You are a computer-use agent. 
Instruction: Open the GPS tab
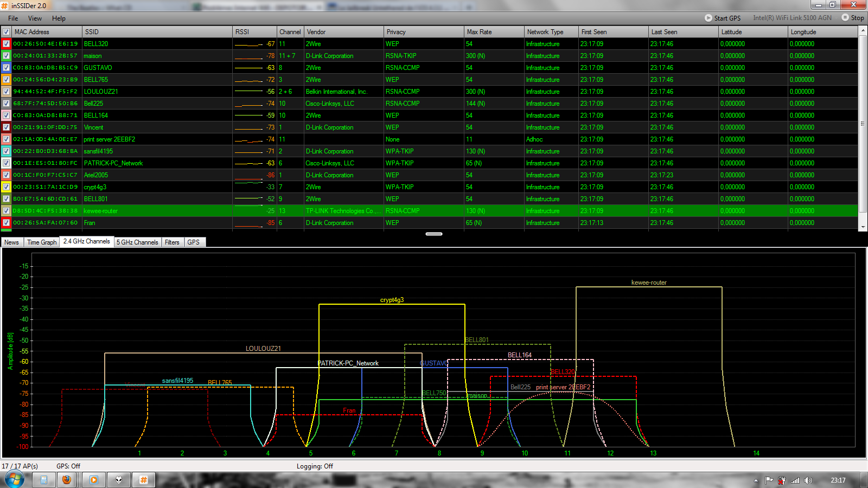click(194, 242)
